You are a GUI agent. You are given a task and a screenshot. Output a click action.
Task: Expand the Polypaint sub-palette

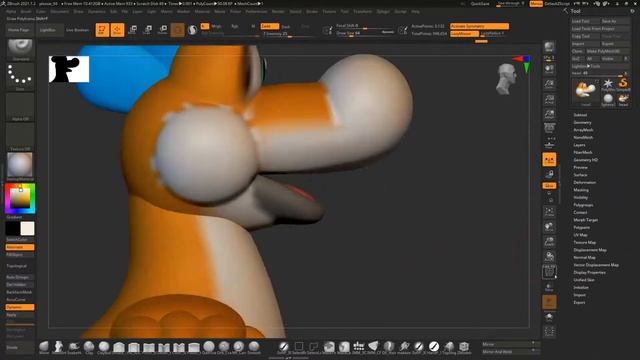click(x=582, y=227)
